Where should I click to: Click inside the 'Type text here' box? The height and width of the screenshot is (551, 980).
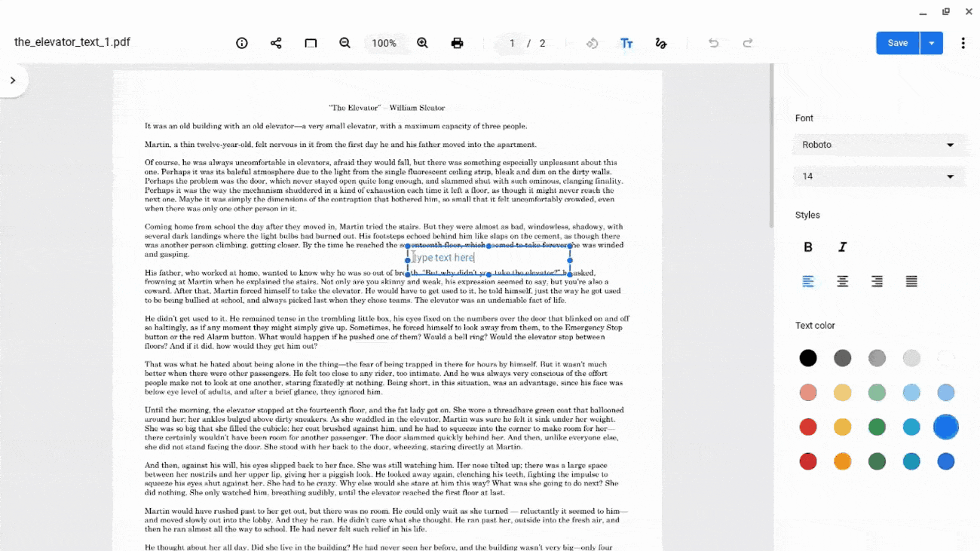tap(488, 258)
